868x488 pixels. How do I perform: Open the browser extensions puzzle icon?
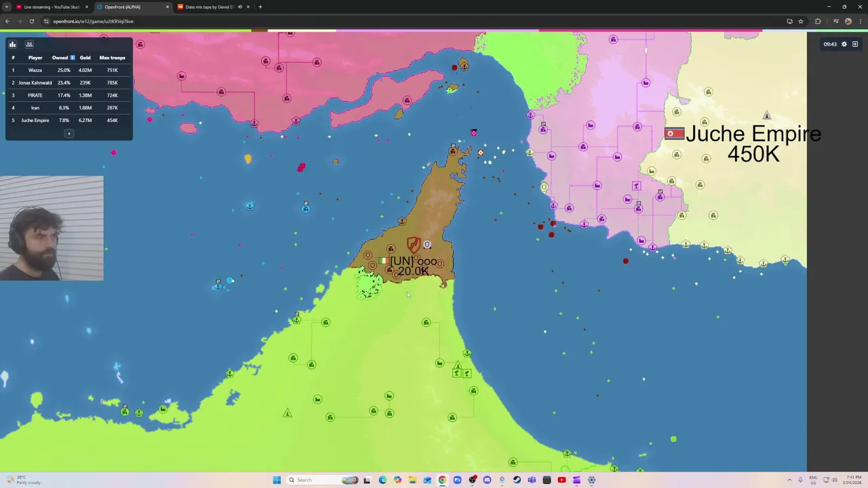818,21
